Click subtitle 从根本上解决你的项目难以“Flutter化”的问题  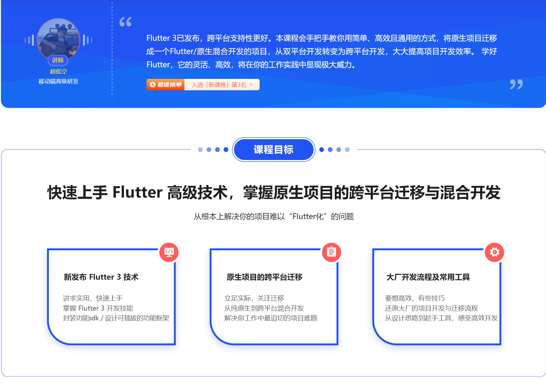click(x=274, y=217)
